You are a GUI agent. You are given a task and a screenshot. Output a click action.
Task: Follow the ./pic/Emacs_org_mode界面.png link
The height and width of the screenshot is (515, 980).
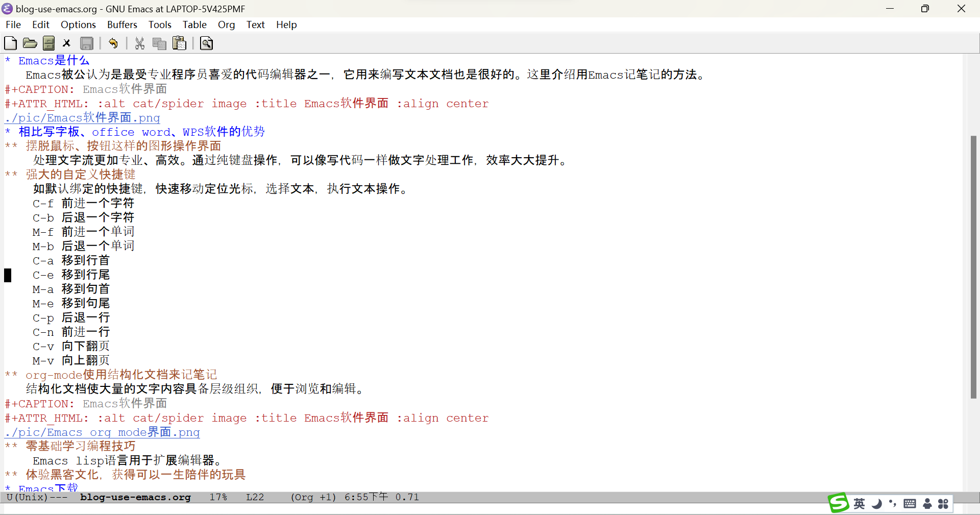pyautogui.click(x=102, y=432)
